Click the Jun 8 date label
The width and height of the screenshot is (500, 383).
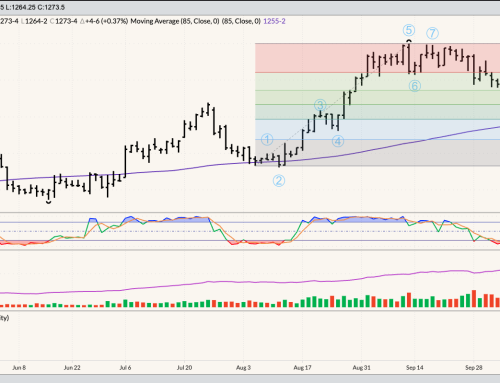click(19, 368)
